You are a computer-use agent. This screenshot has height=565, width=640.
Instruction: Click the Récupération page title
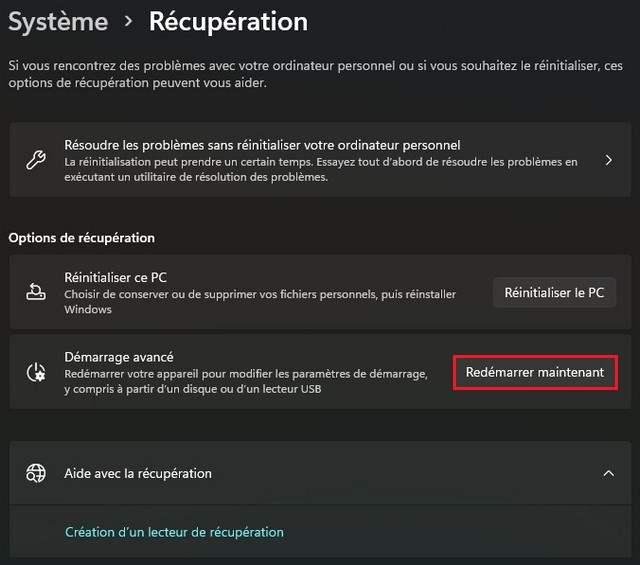pyautogui.click(x=228, y=21)
